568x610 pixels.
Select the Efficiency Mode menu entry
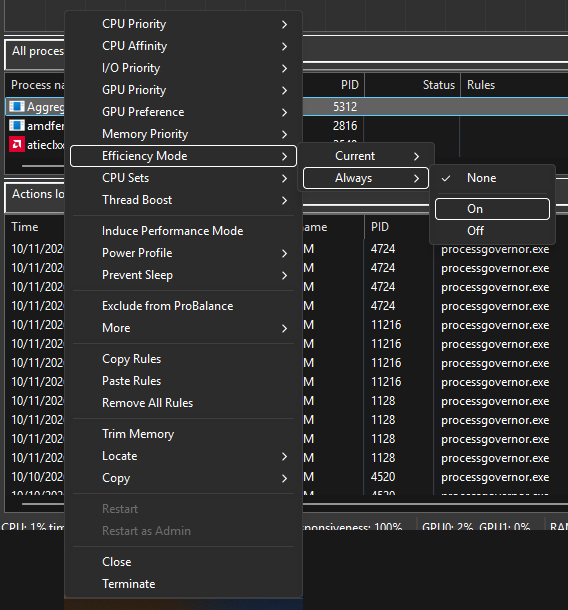point(183,156)
